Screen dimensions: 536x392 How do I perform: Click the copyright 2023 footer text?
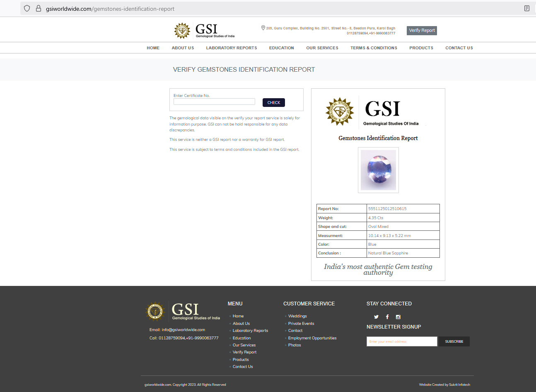click(x=185, y=385)
